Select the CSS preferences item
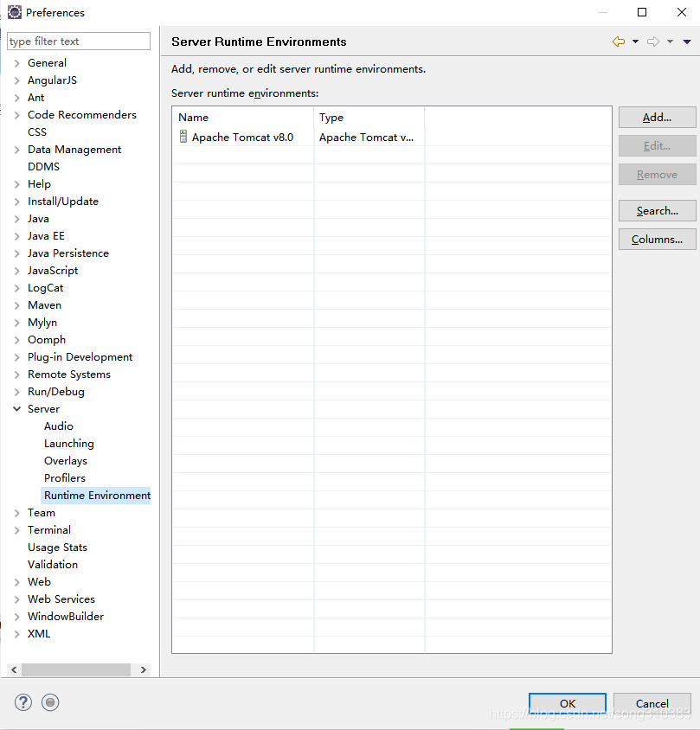The width and height of the screenshot is (700, 730). click(37, 132)
